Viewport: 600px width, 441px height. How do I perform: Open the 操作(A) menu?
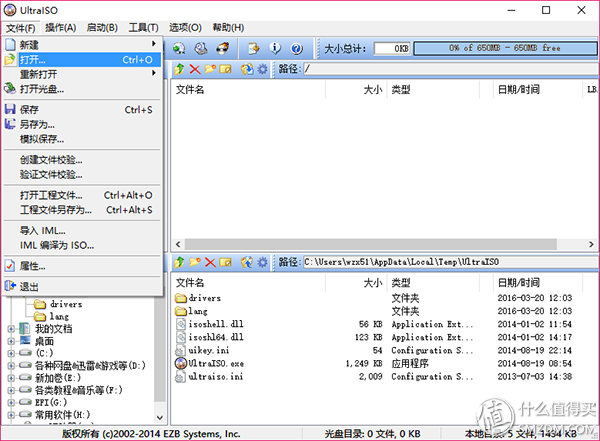coord(61,28)
